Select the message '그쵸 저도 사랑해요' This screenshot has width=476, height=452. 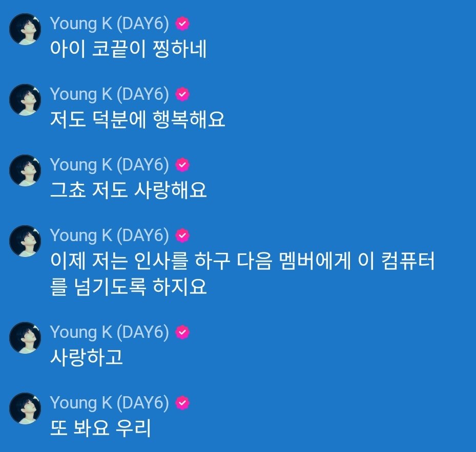129,190
